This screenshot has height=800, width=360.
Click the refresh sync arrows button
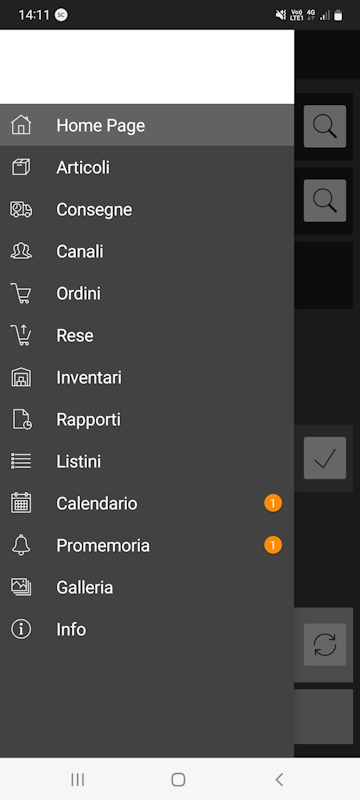(x=325, y=645)
